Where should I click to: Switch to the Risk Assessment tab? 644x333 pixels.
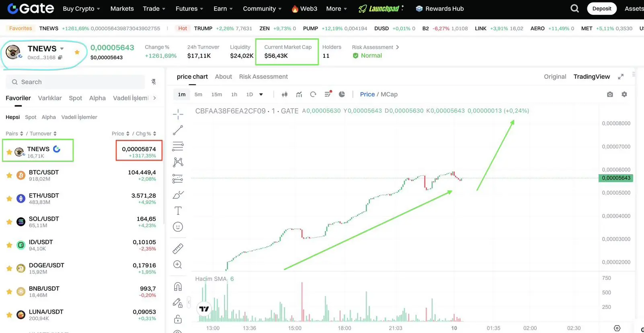[263, 76]
